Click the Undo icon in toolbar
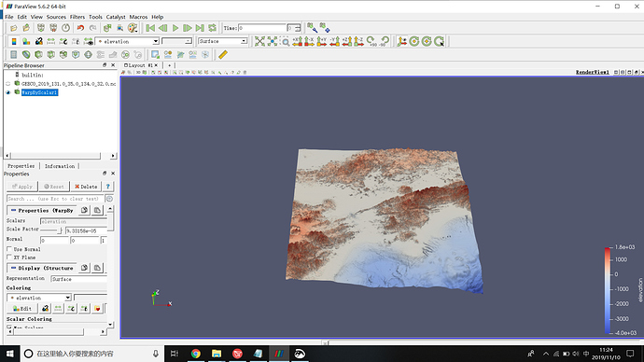This screenshot has width=644, height=362. pos(80,28)
